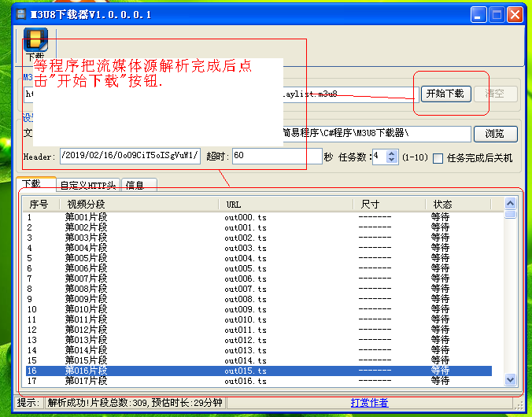
Task: Select row 10 with out009.ts
Action: click(260, 309)
